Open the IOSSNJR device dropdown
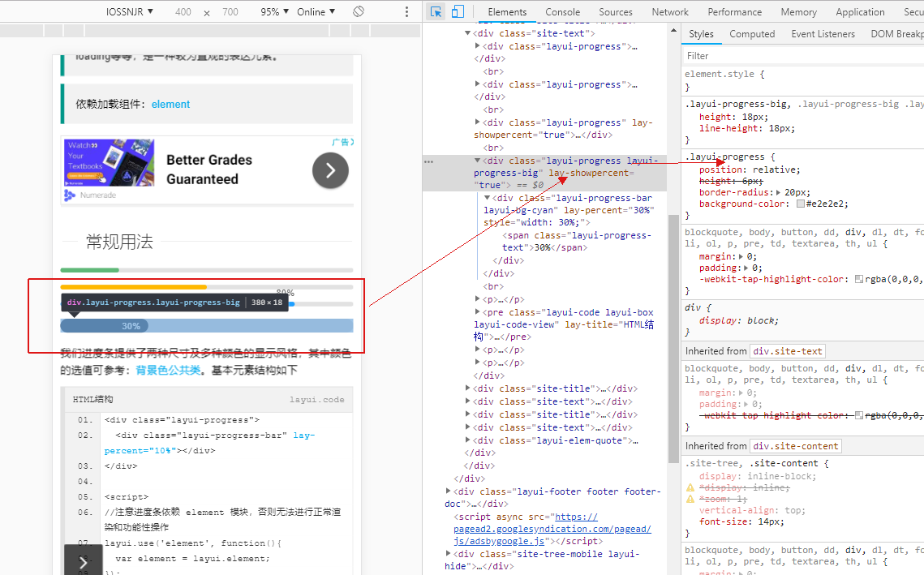Viewport: 924px width, 575px height. (x=130, y=12)
